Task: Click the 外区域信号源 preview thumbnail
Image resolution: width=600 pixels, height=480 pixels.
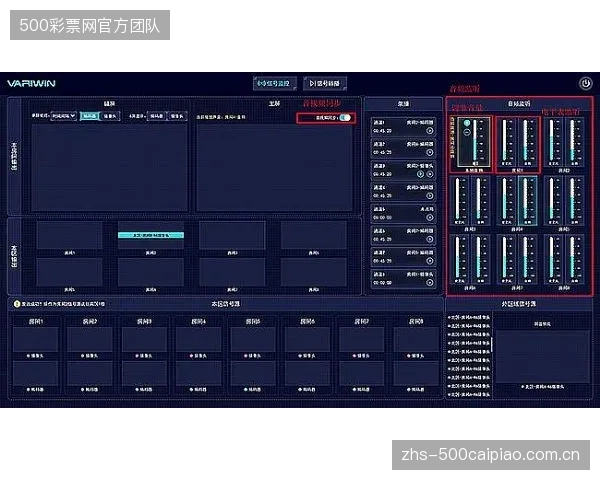Action: click(x=542, y=356)
